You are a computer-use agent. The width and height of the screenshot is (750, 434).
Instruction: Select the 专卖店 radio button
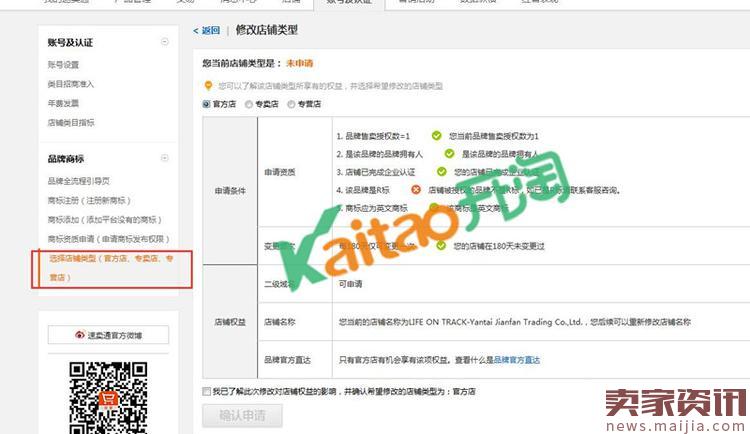248,104
